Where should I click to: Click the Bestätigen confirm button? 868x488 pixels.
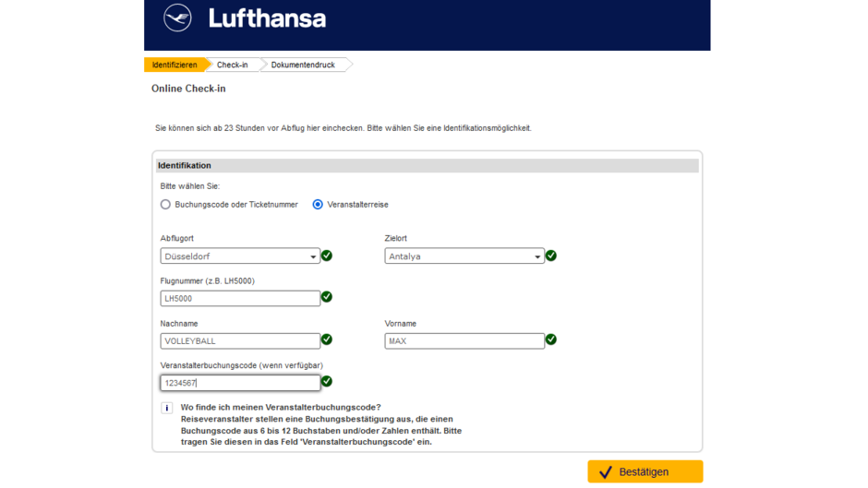645,471
